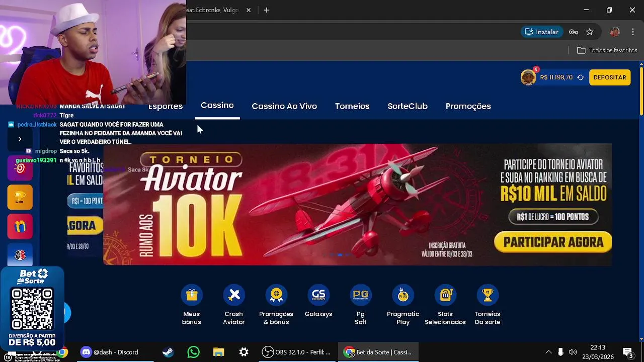Image resolution: width=644 pixels, height=362 pixels.
Task: Open the notification center icon
Action: (627, 352)
